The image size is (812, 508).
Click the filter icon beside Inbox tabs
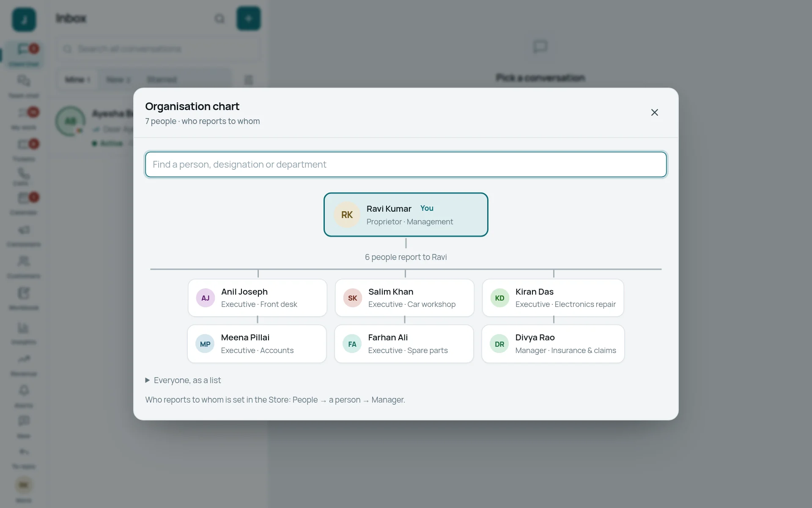pyautogui.click(x=249, y=80)
